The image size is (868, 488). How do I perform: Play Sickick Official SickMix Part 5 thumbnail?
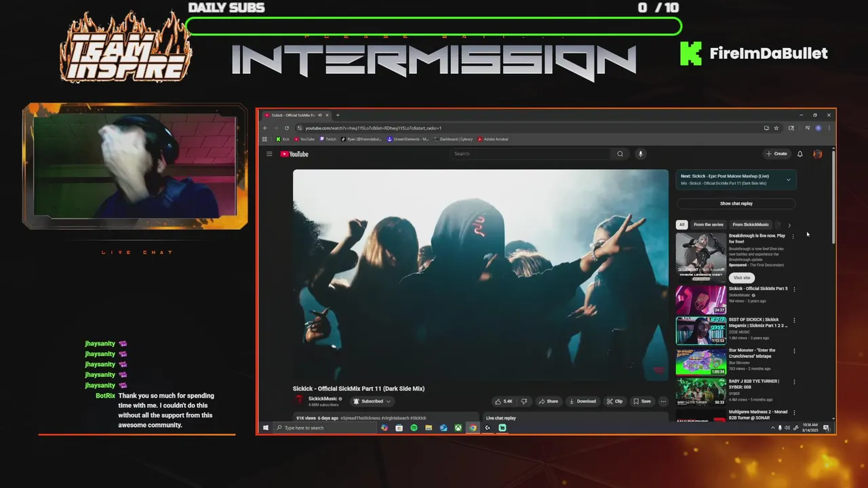coord(701,300)
